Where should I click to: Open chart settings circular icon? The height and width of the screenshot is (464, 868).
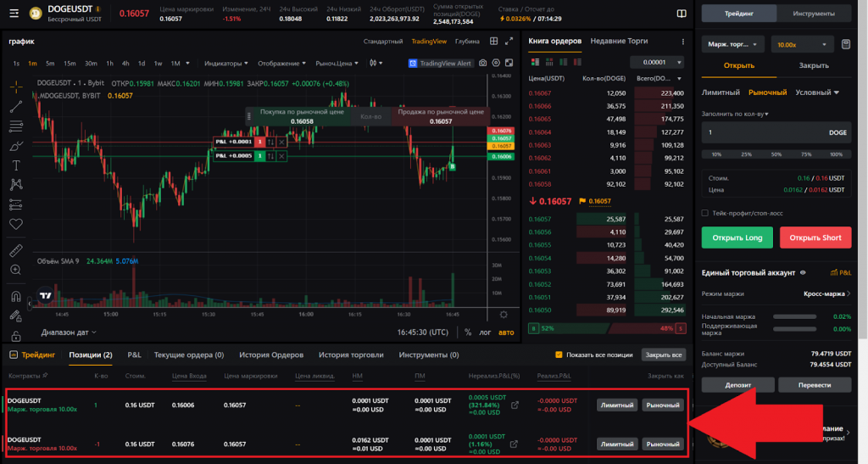click(496, 63)
